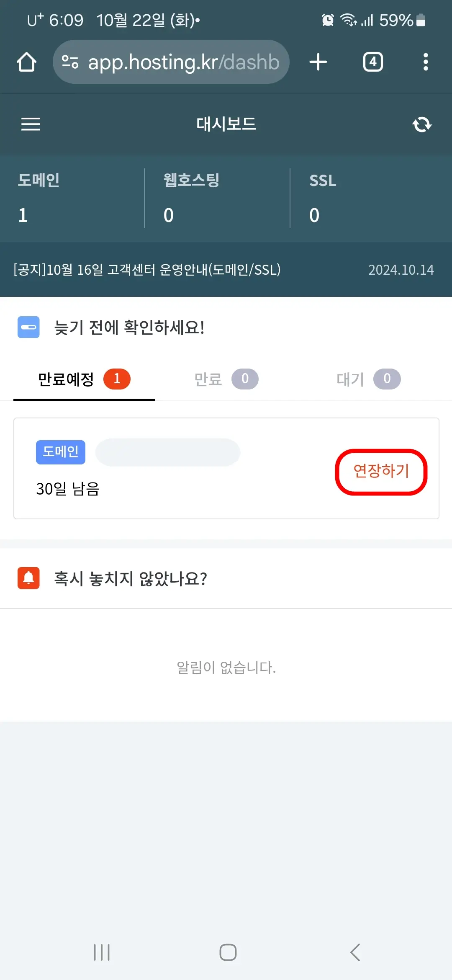The image size is (452, 980).
Task: Switch to the 대기 tab
Action: tap(368, 379)
